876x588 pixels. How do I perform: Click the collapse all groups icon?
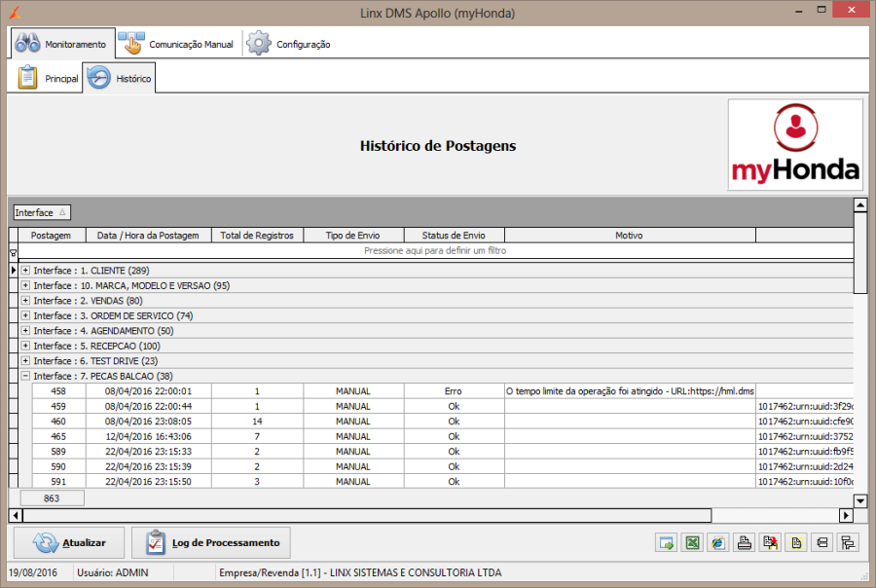(821, 542)
